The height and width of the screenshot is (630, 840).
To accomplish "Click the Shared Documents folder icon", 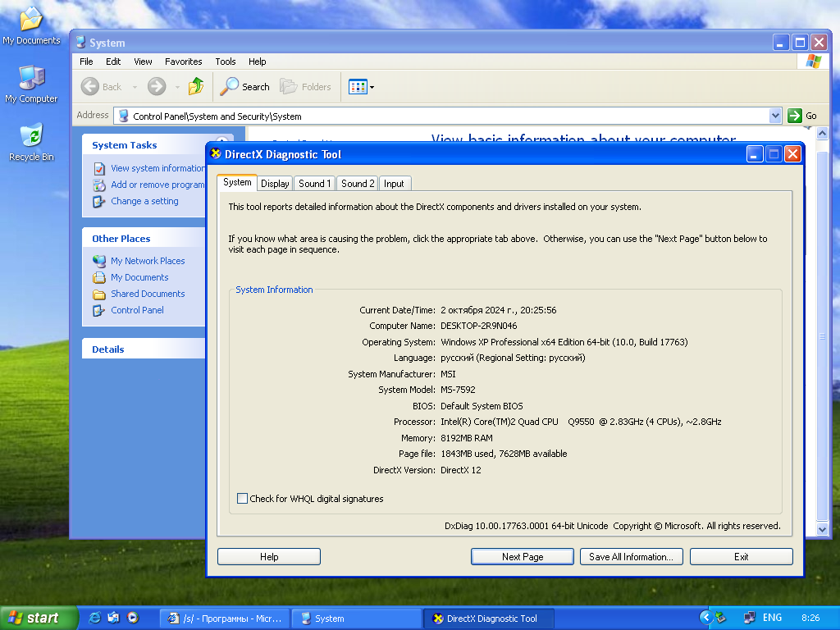I will pyautogui.click(x=99, y=294).
